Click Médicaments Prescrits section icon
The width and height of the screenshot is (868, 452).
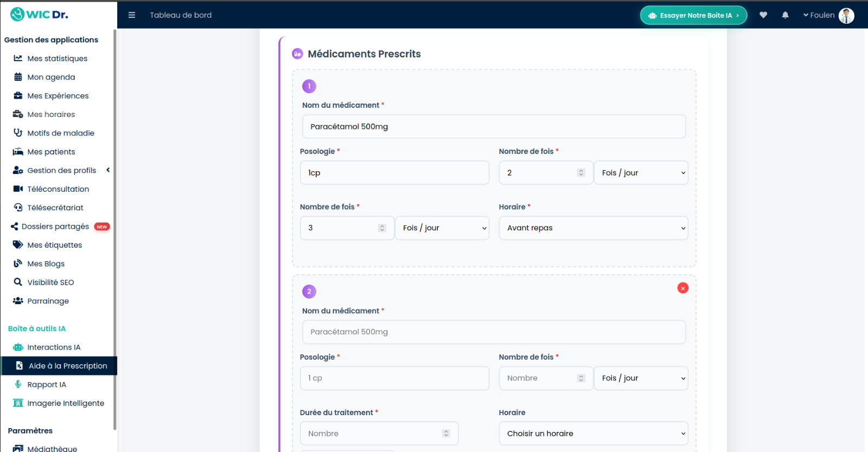click(297, 54)
